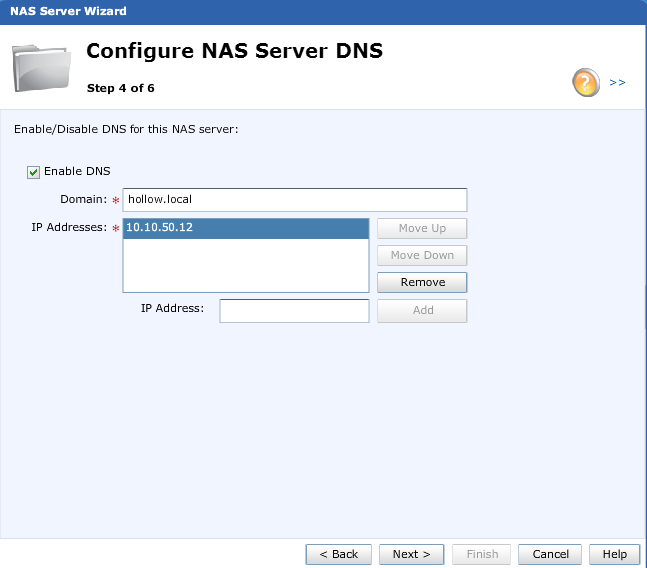Focus the empty IP Address input box
Screen dimensions: 647x568
tap(294, 310)
